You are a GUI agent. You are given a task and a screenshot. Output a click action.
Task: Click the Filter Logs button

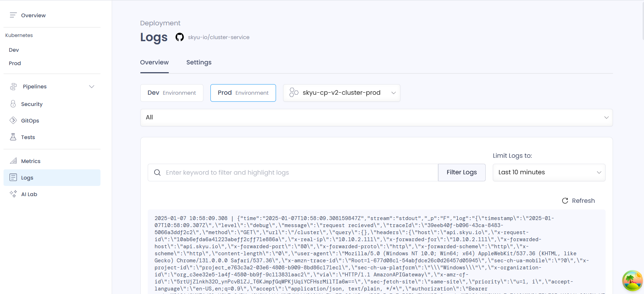pyautogui.click(x=462, y=173)
